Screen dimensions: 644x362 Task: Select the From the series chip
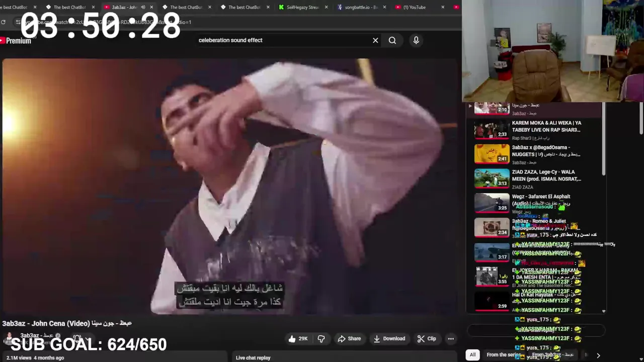(x=503, y=354)
